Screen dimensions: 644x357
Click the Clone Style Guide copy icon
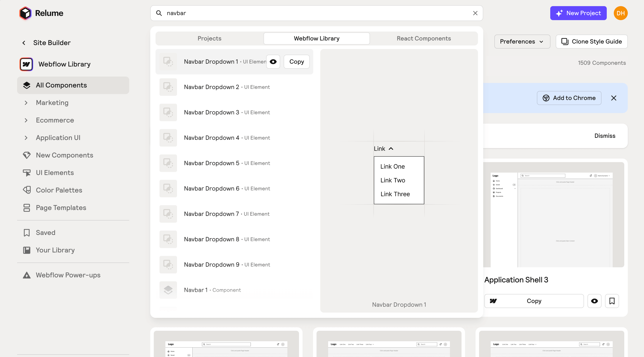click(565, 41)
